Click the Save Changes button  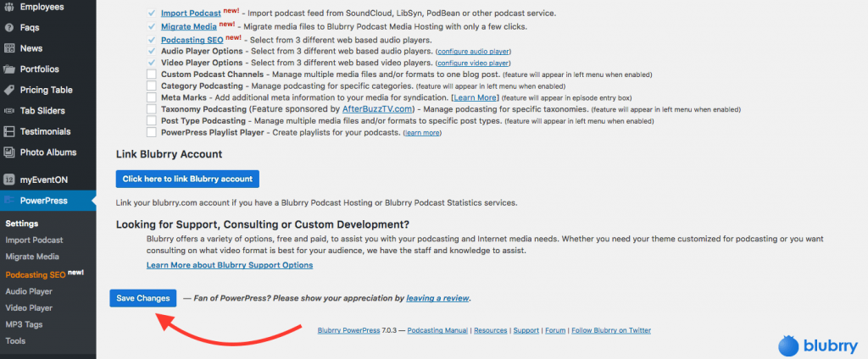tap(142, 298)
